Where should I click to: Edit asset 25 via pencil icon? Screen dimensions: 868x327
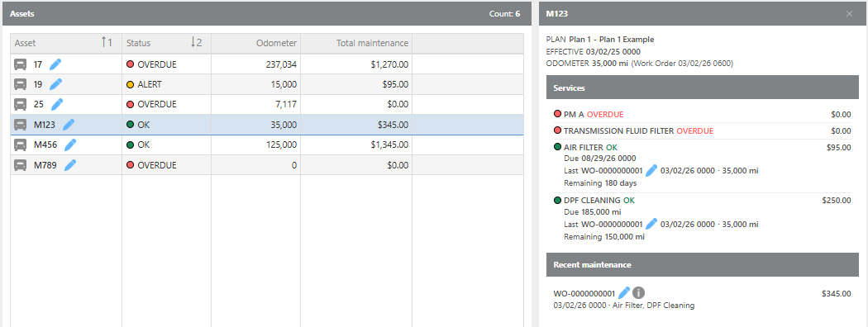coord(56,105)
